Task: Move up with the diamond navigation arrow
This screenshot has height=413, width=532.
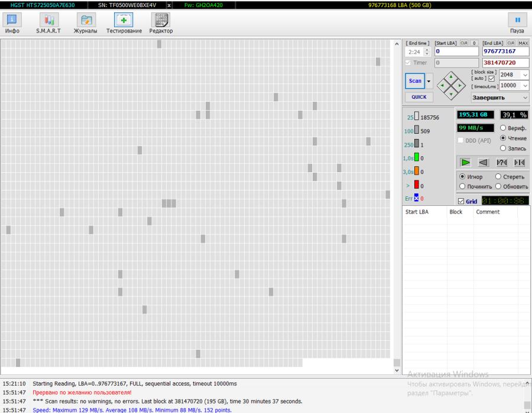Action: 451,77
